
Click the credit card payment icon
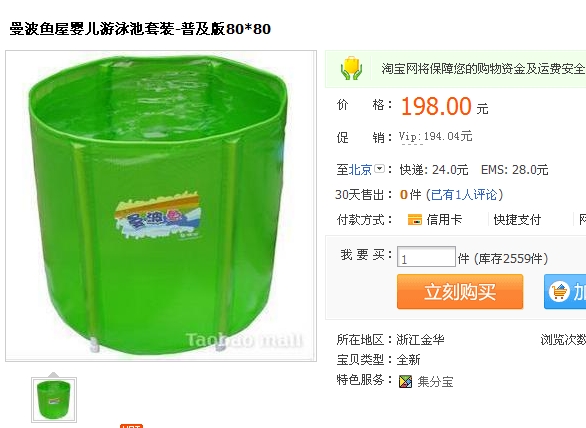(x=414, y=220)
